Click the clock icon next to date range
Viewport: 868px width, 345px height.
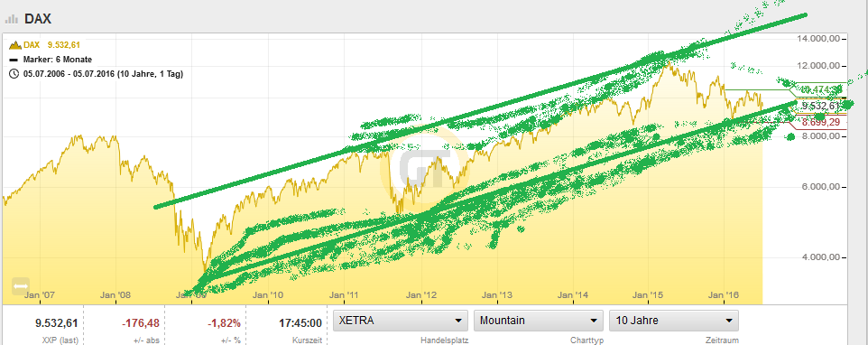[x=14, y=74]
